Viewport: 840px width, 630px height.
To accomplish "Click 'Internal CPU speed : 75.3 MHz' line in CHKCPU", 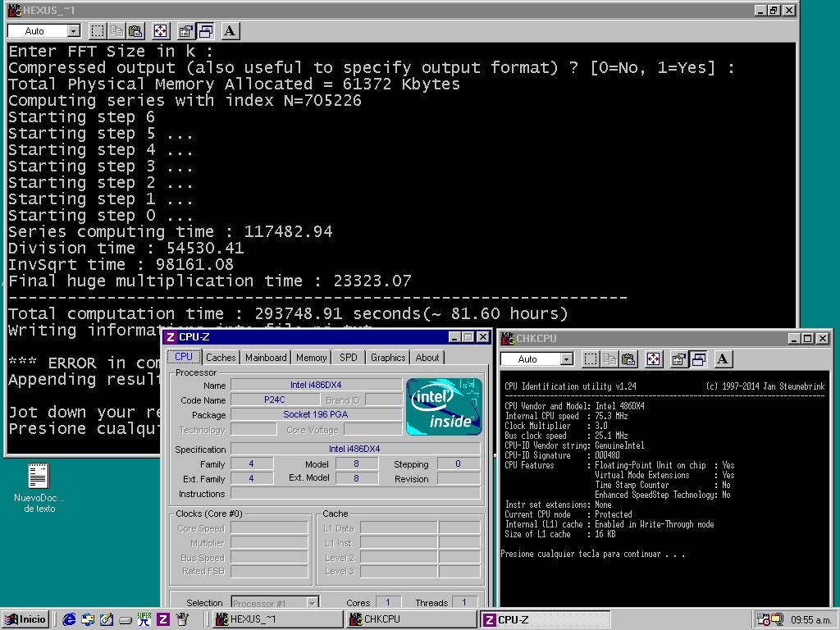I will point(566,416).
